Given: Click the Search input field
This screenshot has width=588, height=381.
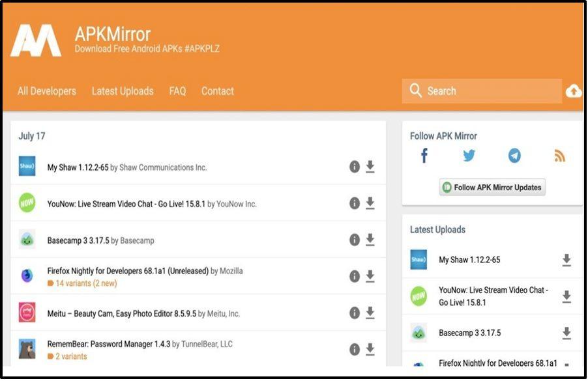Looking at the screenshot, I should click(x=482, y=91).
